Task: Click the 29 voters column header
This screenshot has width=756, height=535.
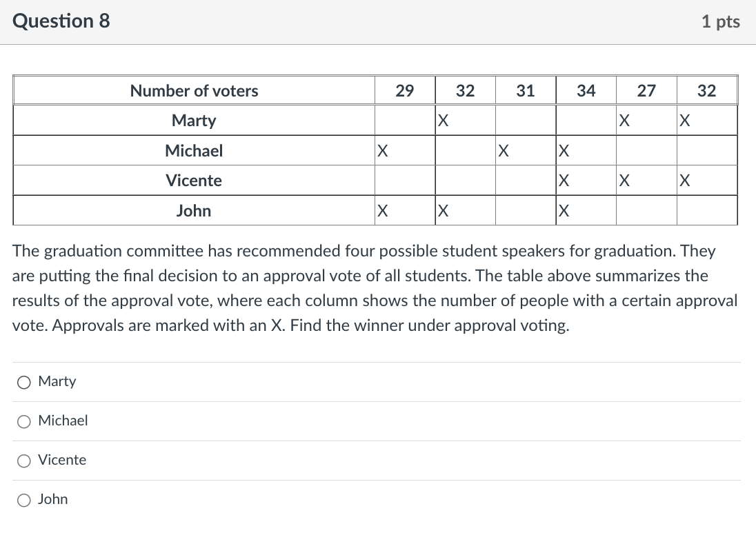Action: (x=405, y=91)
